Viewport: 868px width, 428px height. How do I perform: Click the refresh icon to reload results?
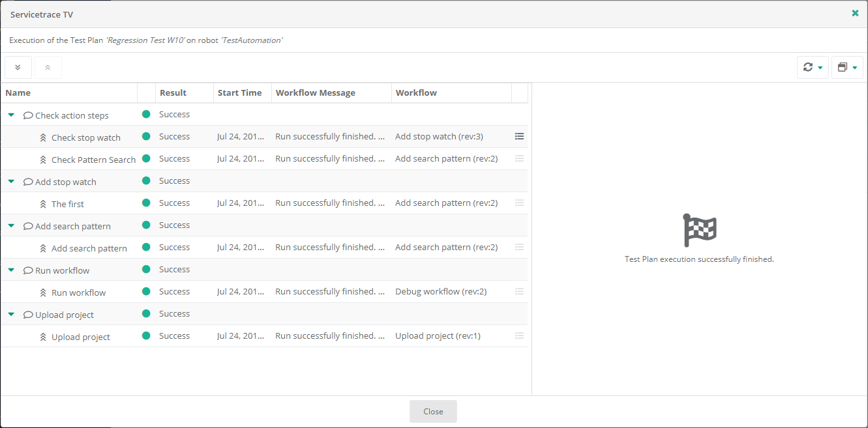pos(808,67)
